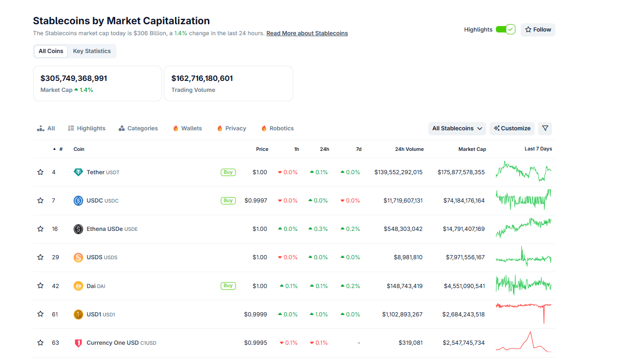Favorite Tether using its star icon
Screen dimensions: 644x358
[x=40, y=172]
